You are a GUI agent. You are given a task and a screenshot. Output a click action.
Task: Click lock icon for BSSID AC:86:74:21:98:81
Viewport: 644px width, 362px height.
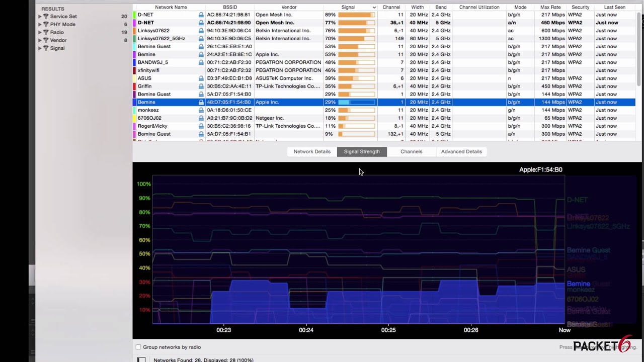(201, 15)
